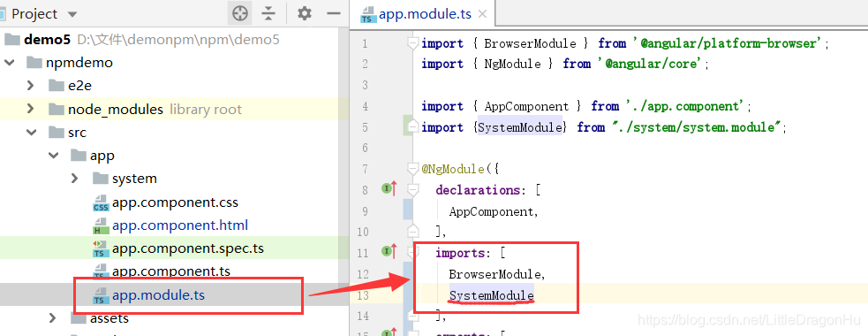Click the spec.ts test file icon
The height and width of the screenshot is (336, 868).
coord(101,249)
